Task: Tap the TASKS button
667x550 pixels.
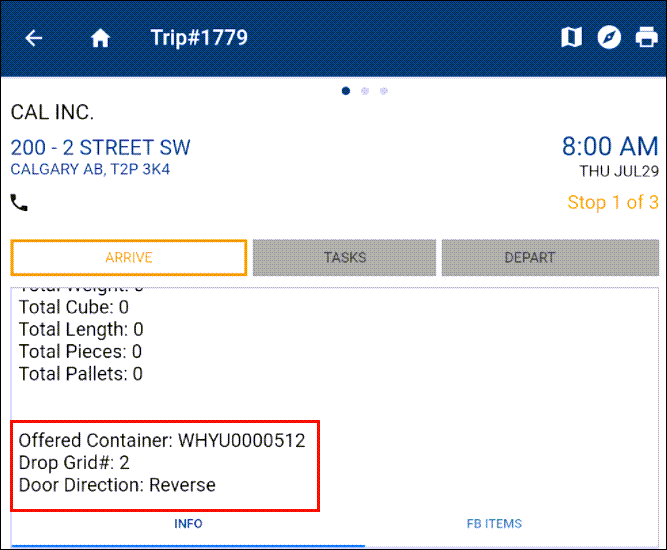Action: point(345,258)
